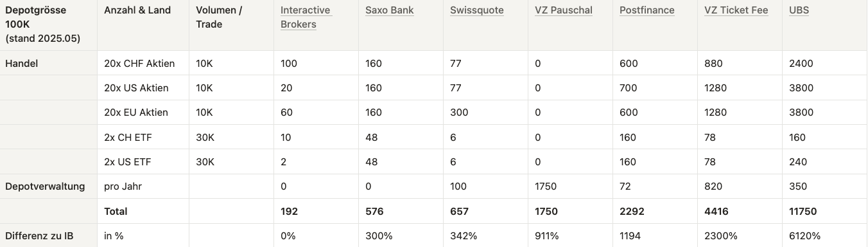Open the Postfinance header link
This screenshot has height=247, width=868.
click(x=647, y=10)
